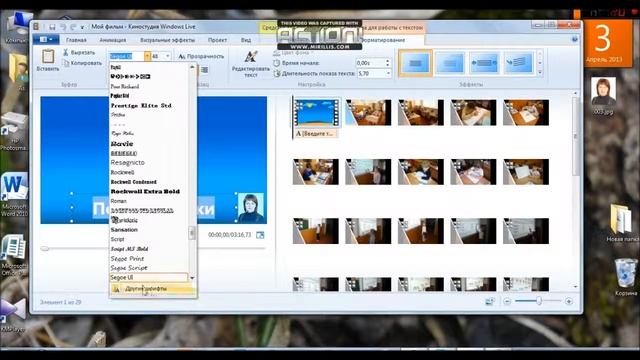Open the Новая папка desktop folder

click(622, 223)
